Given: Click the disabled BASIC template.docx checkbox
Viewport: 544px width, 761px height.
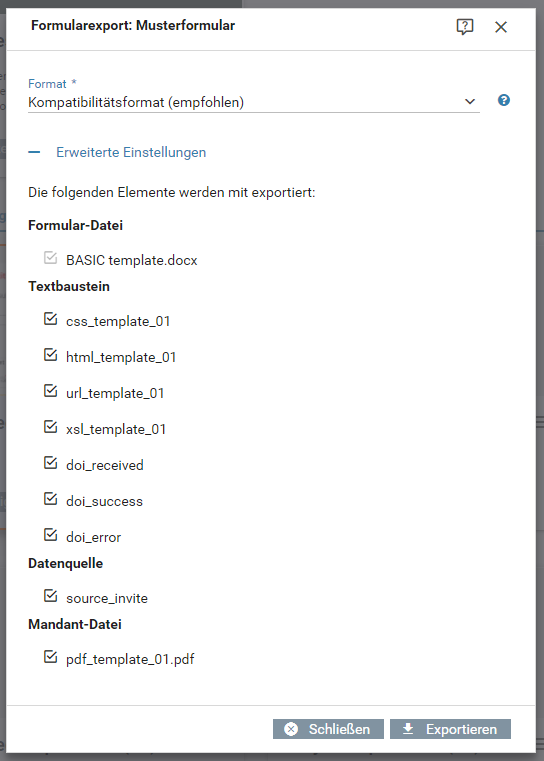Looking at the screenshot, I should tap(50, 257).
